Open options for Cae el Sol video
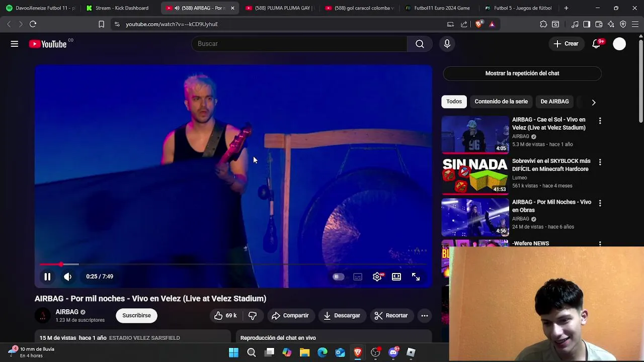644x362 pixels. click(x=600, y=121)
